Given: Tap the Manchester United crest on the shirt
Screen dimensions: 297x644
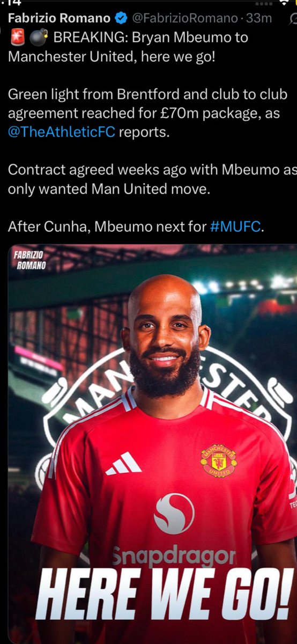Looking at the screenshot, I should [x=218, y=460].
